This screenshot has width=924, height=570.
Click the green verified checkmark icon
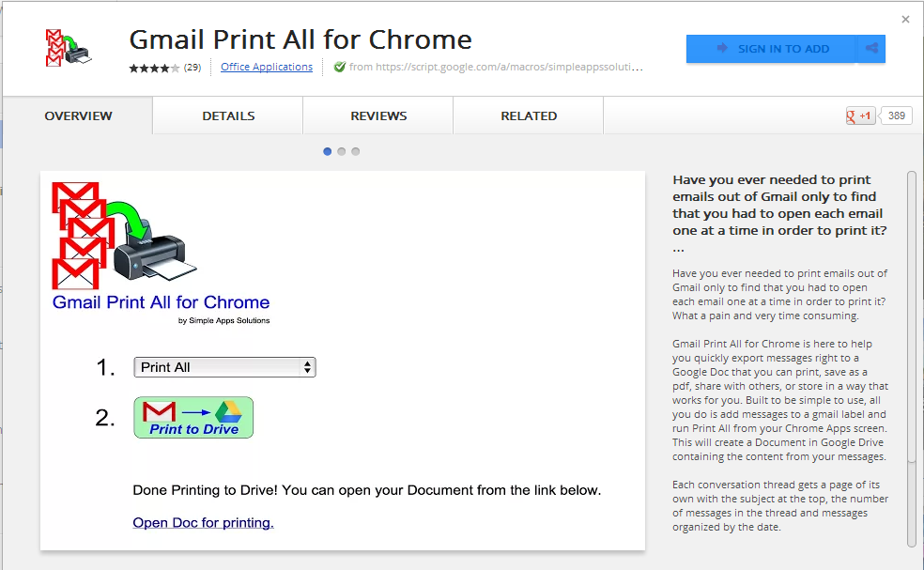click(x=339, y=68)
